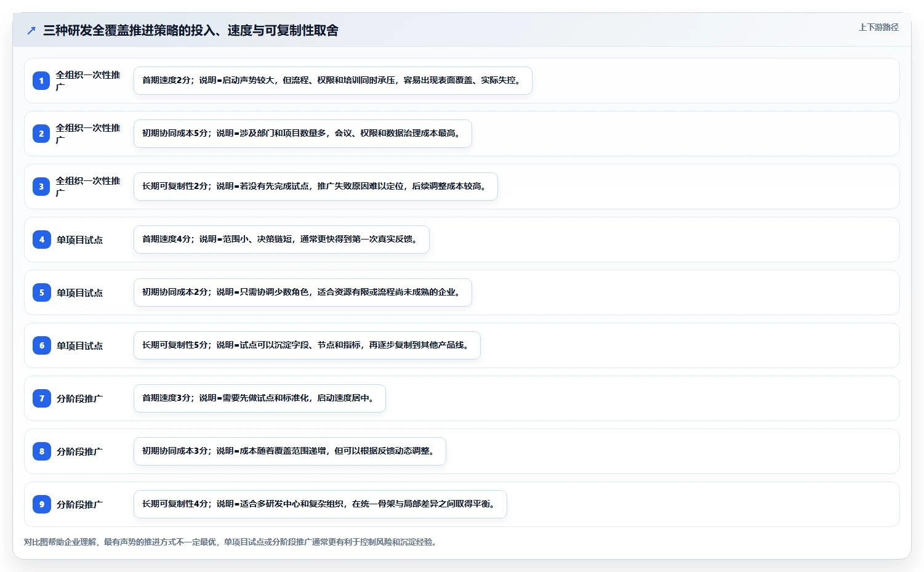Click number badge 6
The width and height of the screenshot is (924, 572).
point(41,345)
